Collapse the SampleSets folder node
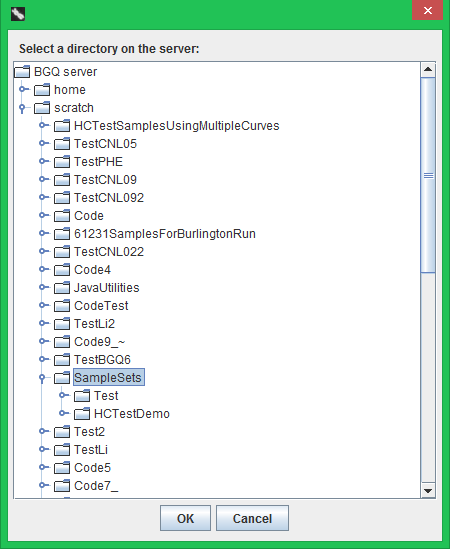 [42, 378]
